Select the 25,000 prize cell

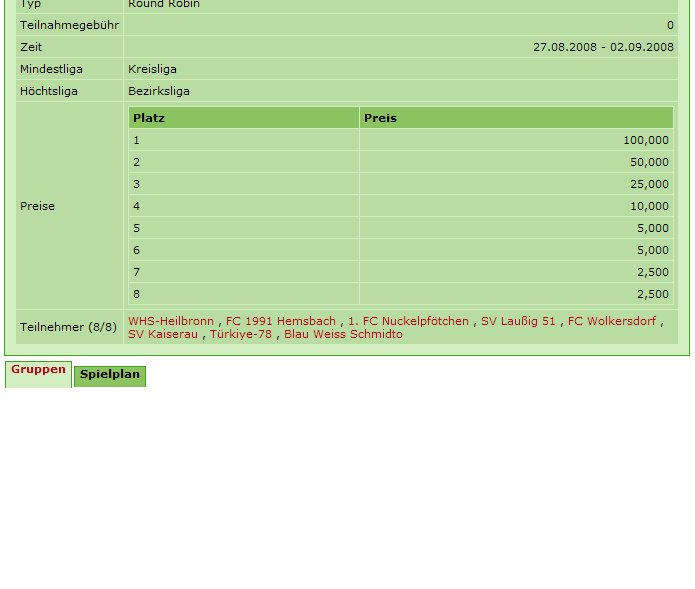click(x=649, y=184)
